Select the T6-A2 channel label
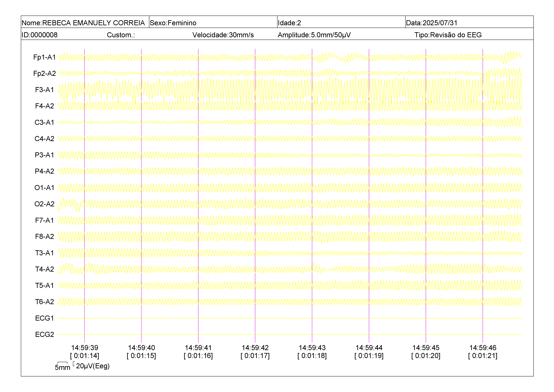This screenshot has width=554, height=392. pyautogui.click(x=44, y=302)
